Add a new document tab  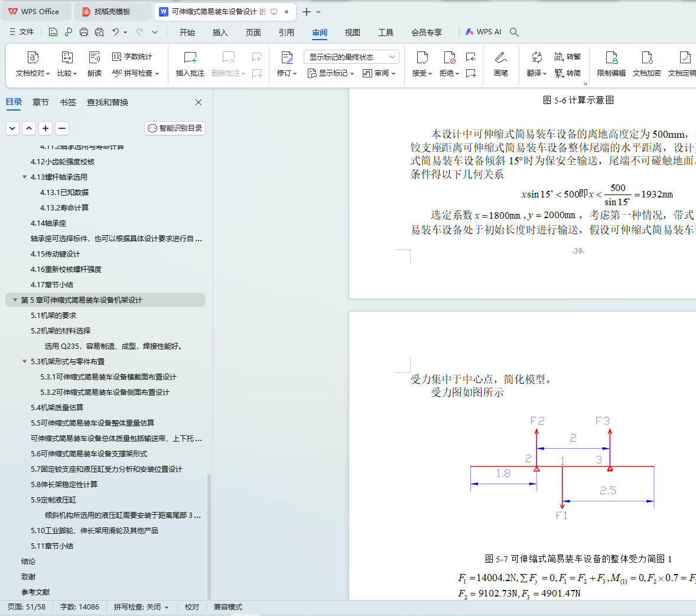pos(306,12)
